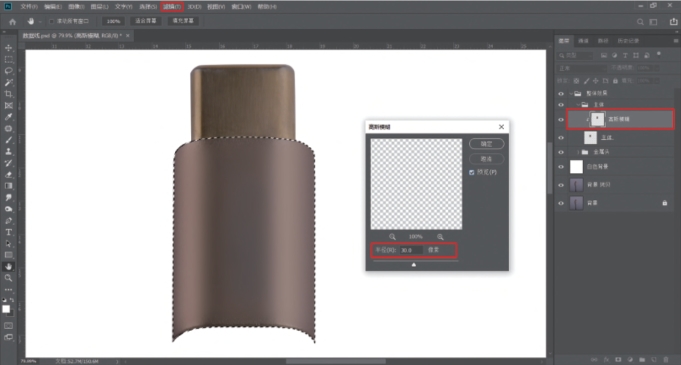Collapse the 整体效果 layer group

coord(571,93)
